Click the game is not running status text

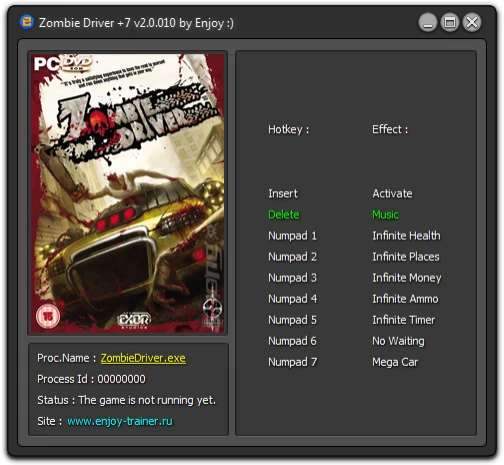(147, 400)
